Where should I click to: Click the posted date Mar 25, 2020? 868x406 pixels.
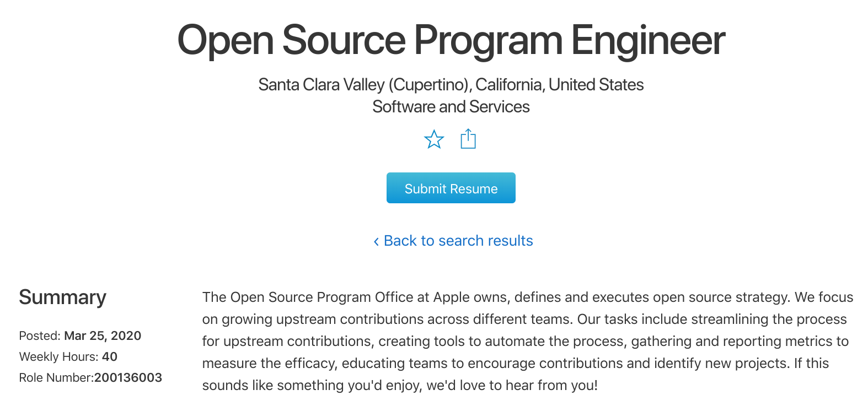click(103, 335)
